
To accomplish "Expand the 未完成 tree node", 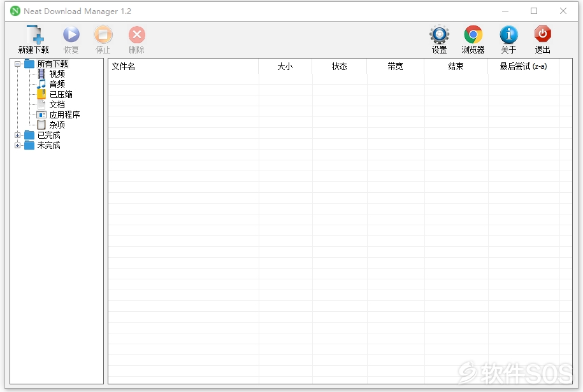I will click(17, 146).
